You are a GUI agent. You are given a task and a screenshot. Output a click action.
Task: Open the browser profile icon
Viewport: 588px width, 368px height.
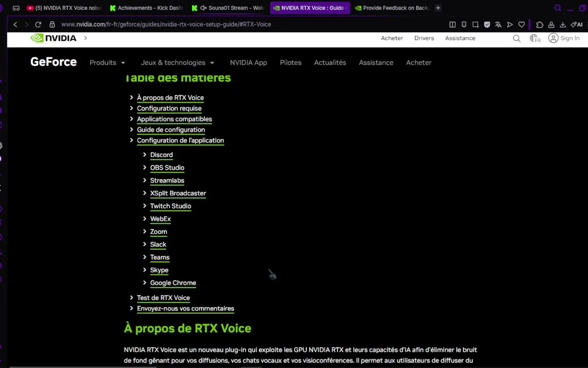pyautogui.click(x=551, y=25)
